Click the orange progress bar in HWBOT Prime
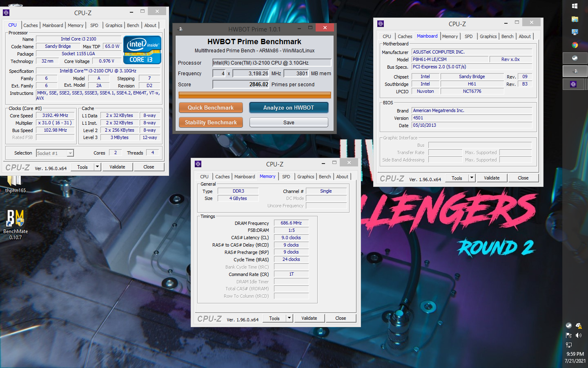Image resolution: width=588 pixels, height=368 pixels. (x=255, y=95)
